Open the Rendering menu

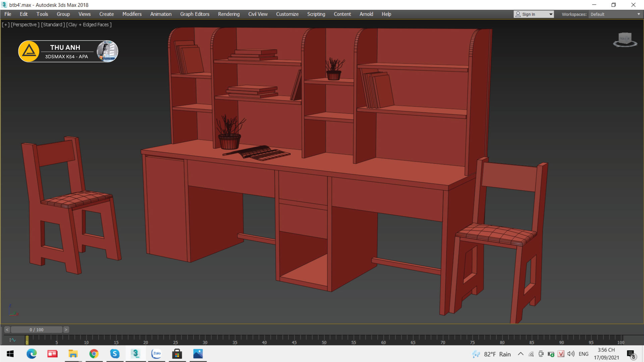228,14
